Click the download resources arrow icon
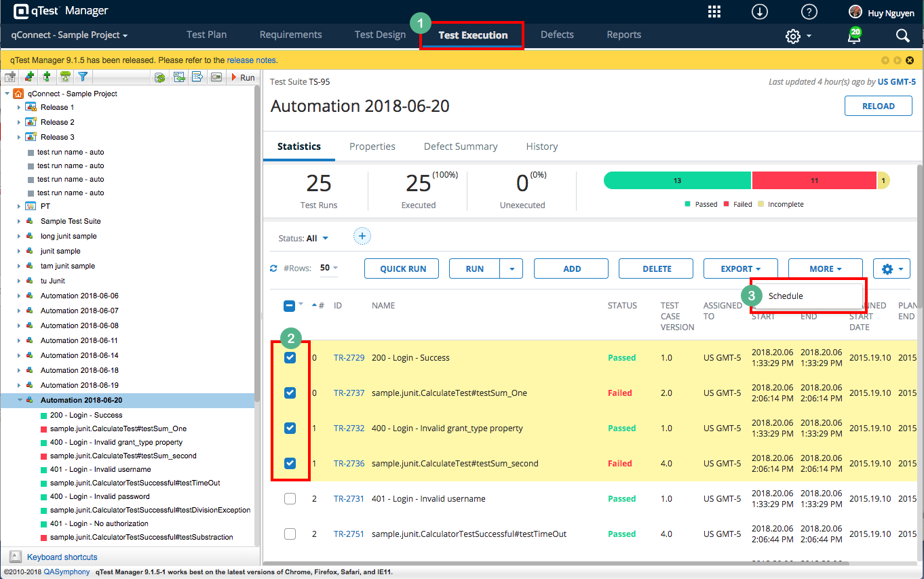Viewport: 924px width, 579px height. (x=760, y=12)
